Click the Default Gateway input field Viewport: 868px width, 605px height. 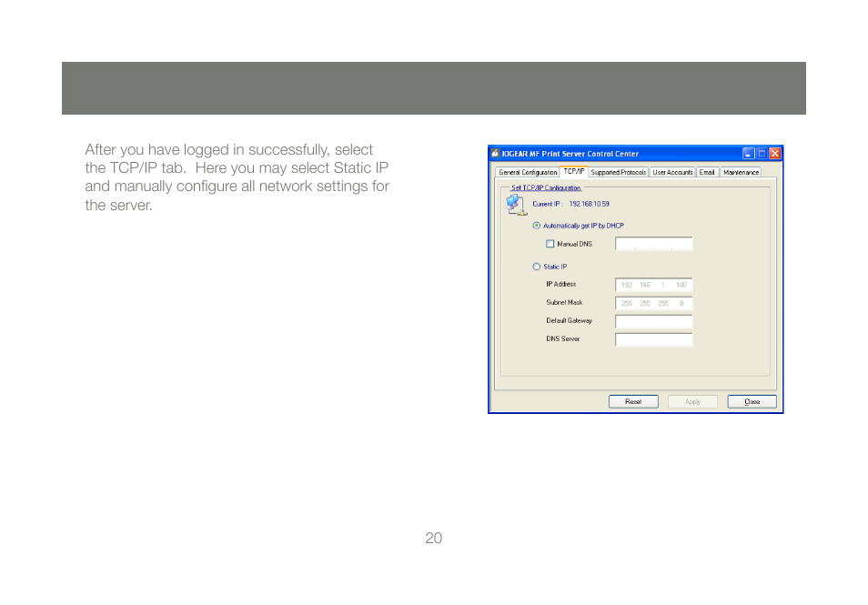point(654,321)
